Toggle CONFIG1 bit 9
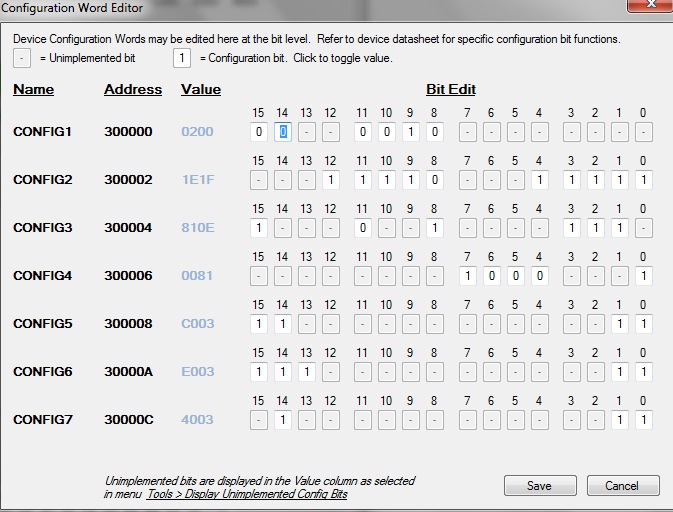The width and height of the screenshot is (673, 512). pos(411,132)
